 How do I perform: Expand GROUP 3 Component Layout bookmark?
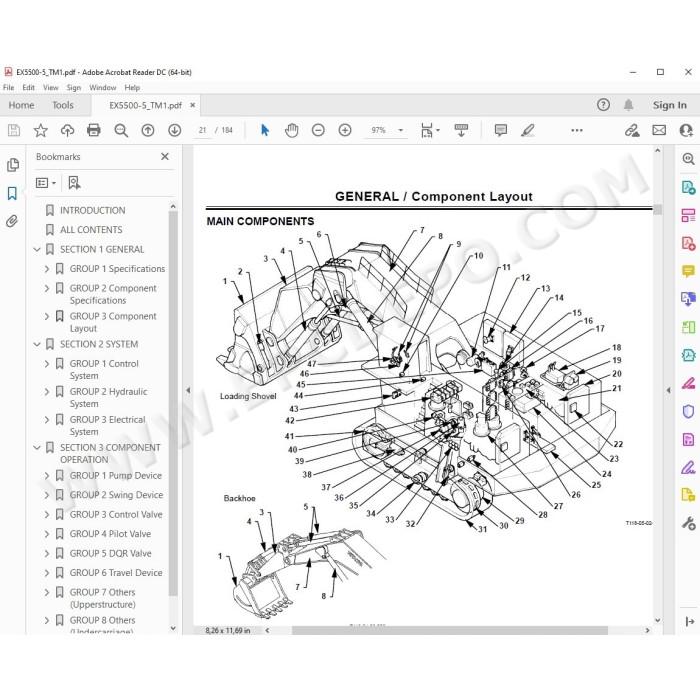pyautogui.click(x=47, y=316)
